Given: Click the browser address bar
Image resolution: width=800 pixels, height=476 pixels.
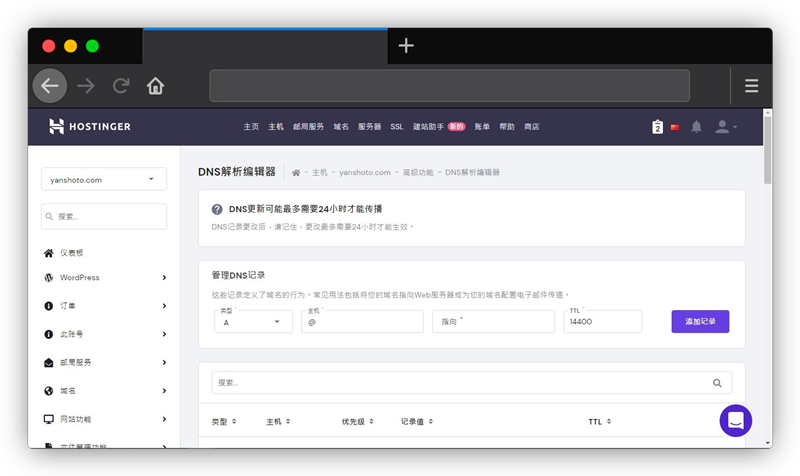Looking at the screenshot, I should [x=449, y=86].
